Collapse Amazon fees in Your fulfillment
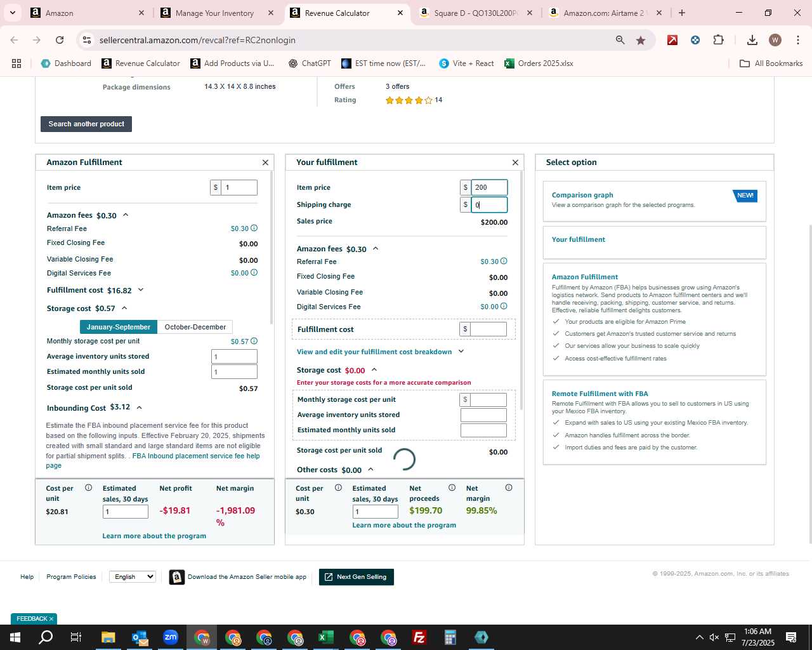This screenshot has width=812, height=650. (x=376, y=249)
